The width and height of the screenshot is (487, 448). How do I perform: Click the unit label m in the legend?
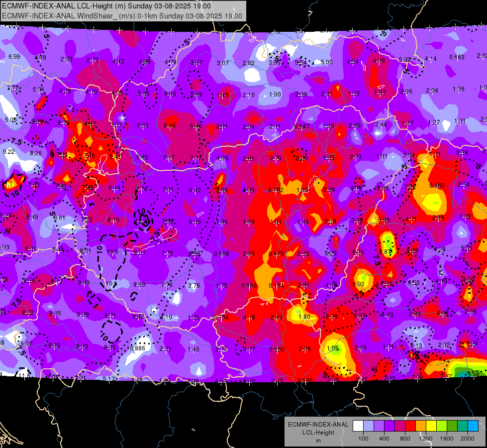[318, 441]
